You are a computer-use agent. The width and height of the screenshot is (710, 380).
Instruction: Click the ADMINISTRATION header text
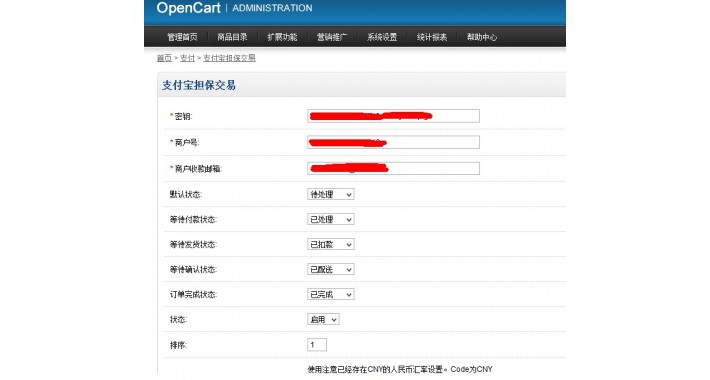pyautogui.click(x=272, y=8)
